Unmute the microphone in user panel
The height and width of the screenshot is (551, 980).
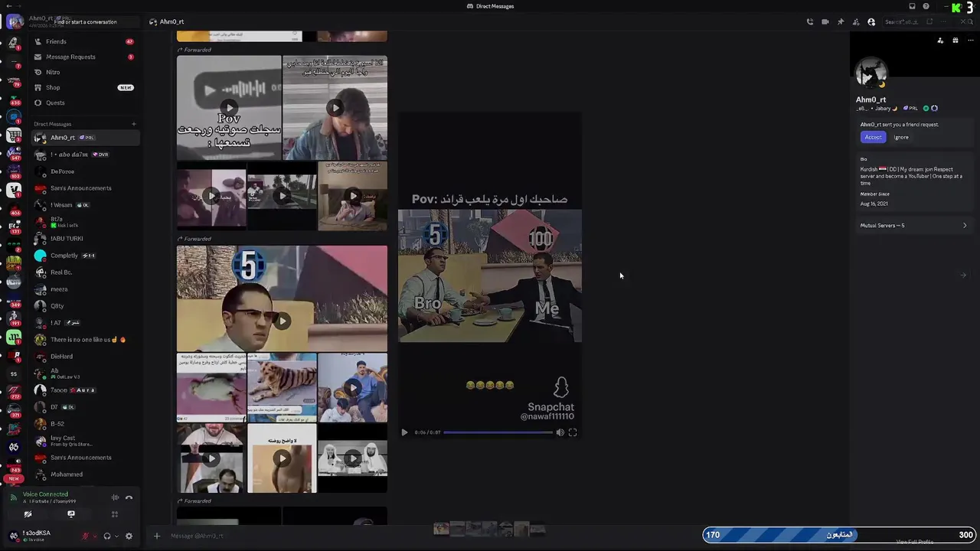85,536
